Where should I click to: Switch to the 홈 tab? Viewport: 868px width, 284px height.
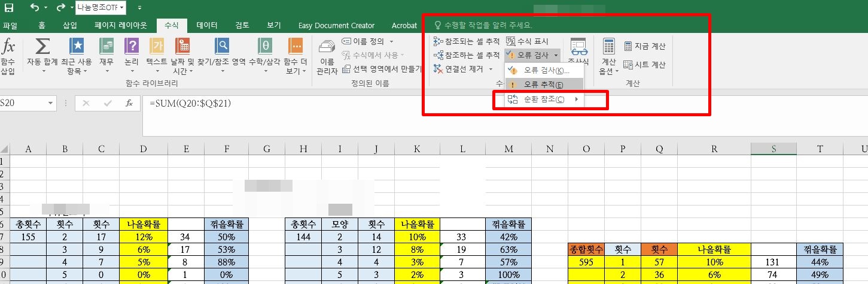tap(41, 25)
